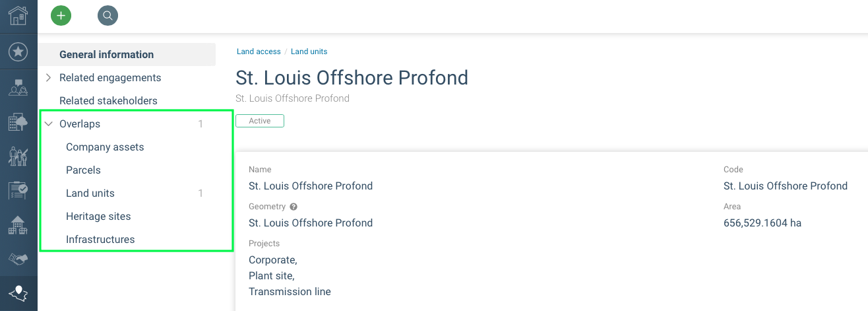The image size is (868, 311).
Task: Select Company assets under Overlaps
Action: coord(105,147)
